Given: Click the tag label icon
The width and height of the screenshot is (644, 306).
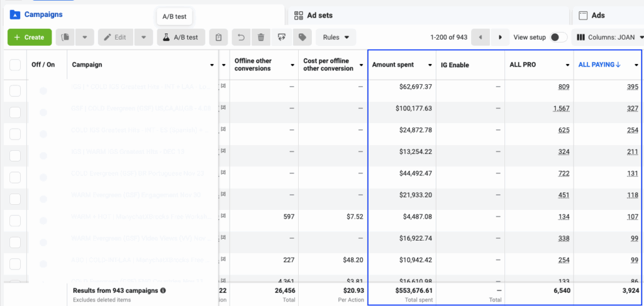Looking at the screenshot, I should (303, 37).
